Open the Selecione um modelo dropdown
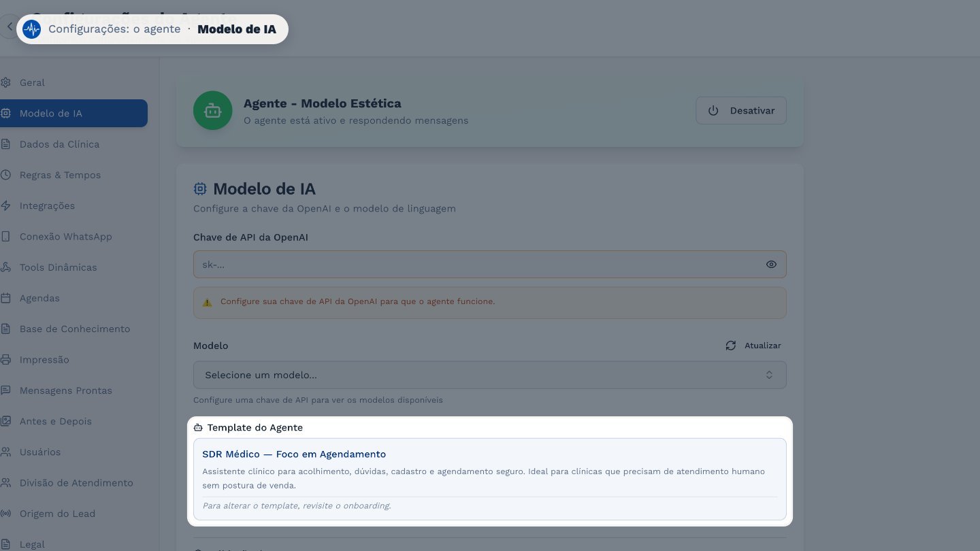 pyautogui.click(x=490, y=375)
